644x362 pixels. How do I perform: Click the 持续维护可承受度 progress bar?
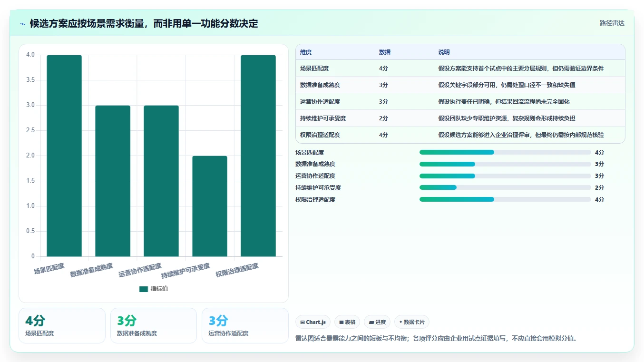[505, 187]
